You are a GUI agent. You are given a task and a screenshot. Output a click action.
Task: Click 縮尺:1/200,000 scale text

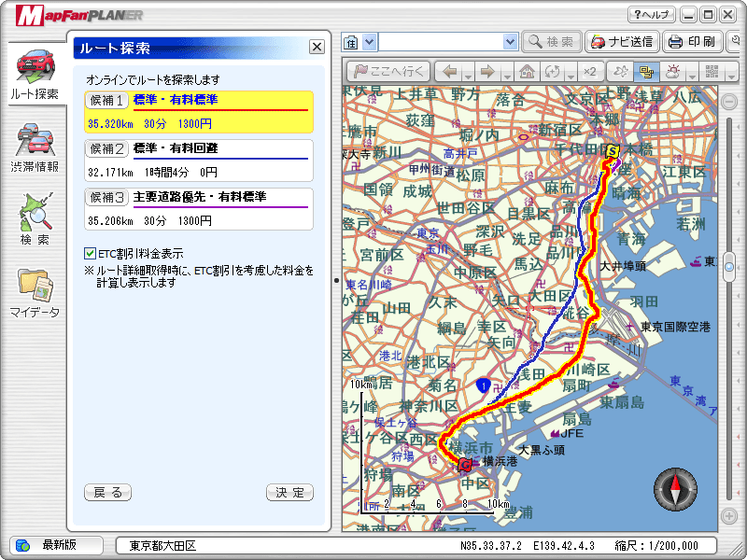[656, 546]
